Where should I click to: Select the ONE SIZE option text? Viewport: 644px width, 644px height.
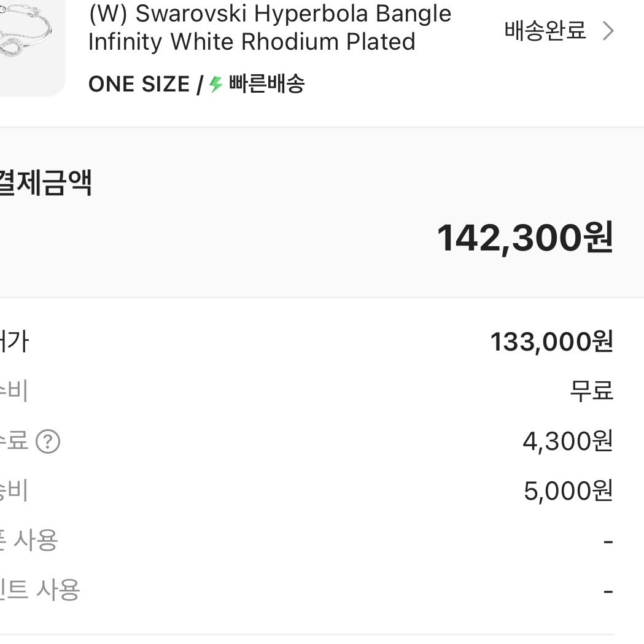point(140,84)
